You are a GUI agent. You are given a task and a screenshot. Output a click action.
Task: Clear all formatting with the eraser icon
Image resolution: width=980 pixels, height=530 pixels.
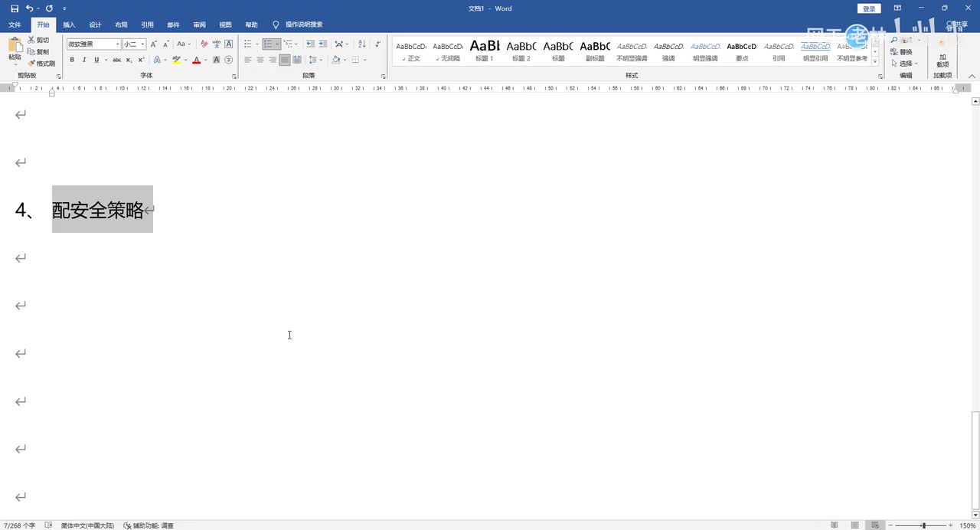(x=204, y=44)
